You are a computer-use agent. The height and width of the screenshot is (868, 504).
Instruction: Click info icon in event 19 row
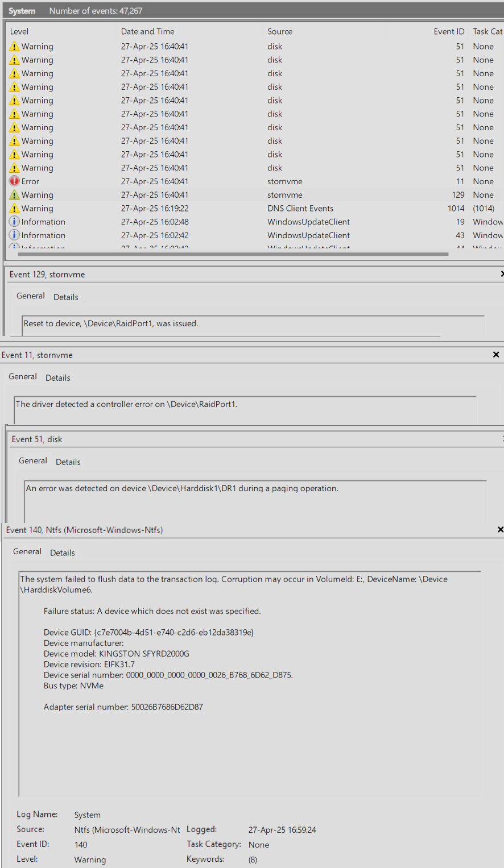14,222
